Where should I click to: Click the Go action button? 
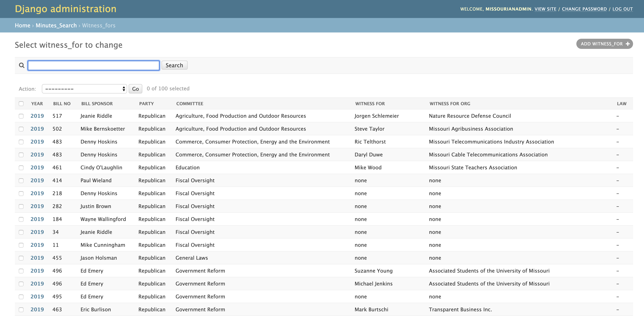tap(135, 89)
